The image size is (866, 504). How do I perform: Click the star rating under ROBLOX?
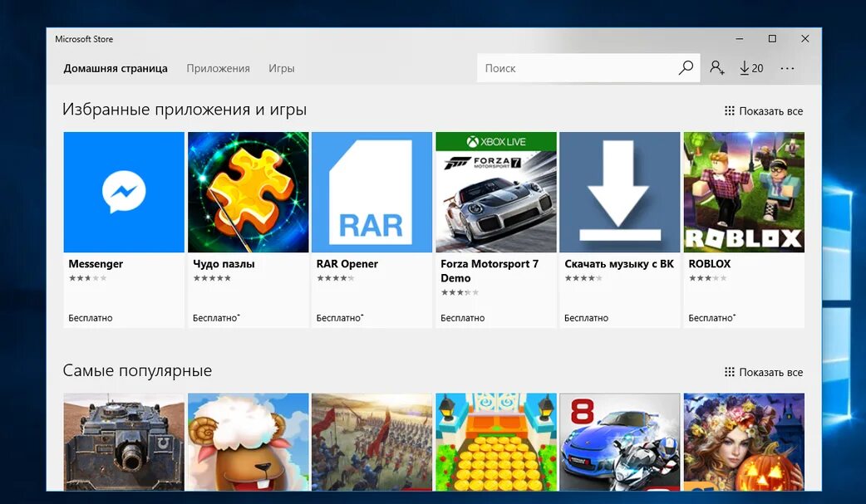(x=707, y=278)
